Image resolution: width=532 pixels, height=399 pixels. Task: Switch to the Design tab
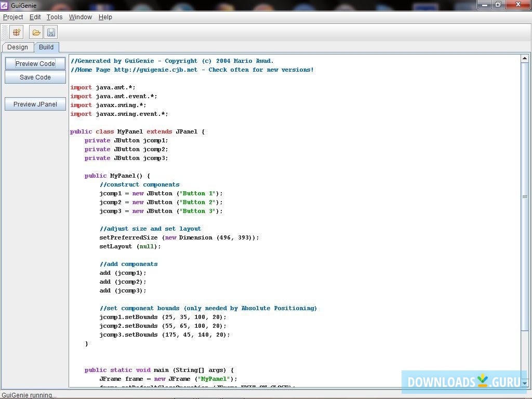(x=18, y=47)
